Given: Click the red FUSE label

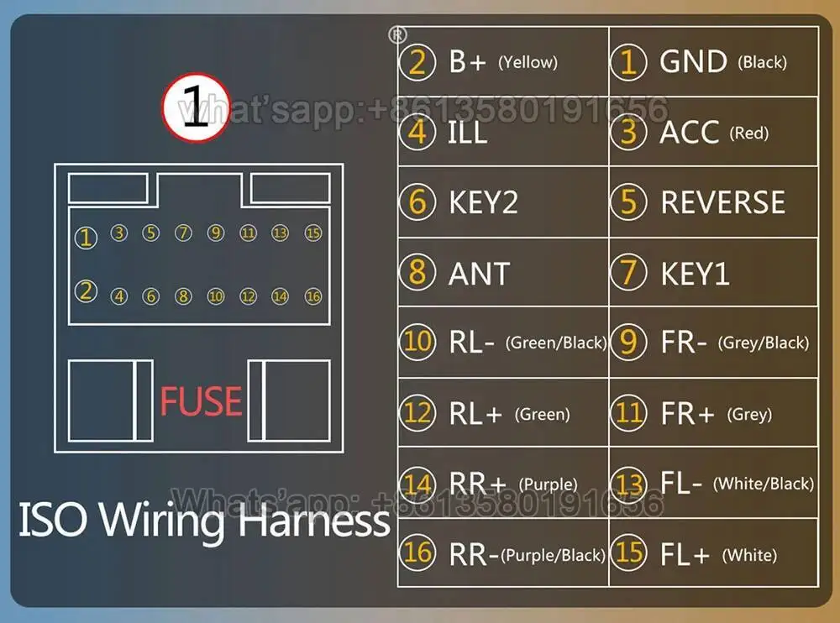Looking at the screenshot, I should pos(201,401).
